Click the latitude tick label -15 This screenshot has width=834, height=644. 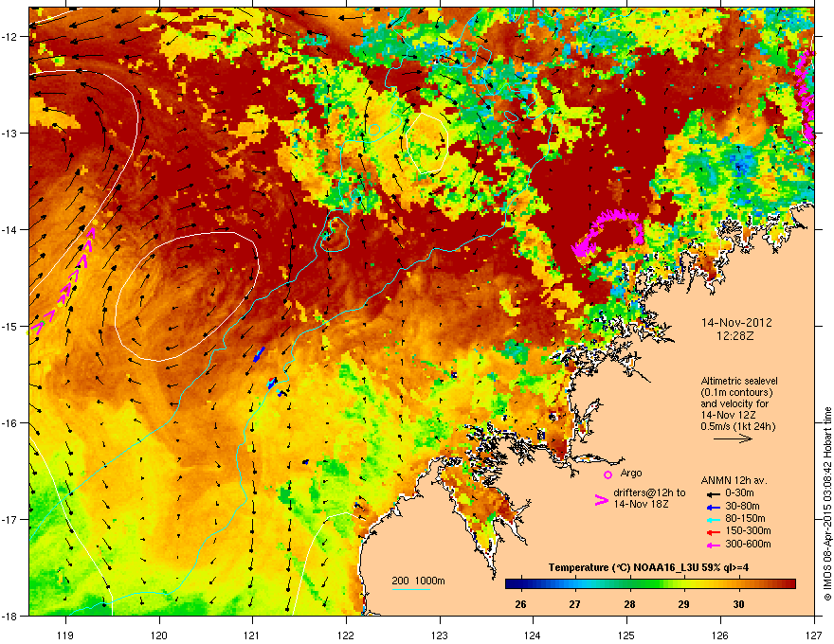(9, 326)
